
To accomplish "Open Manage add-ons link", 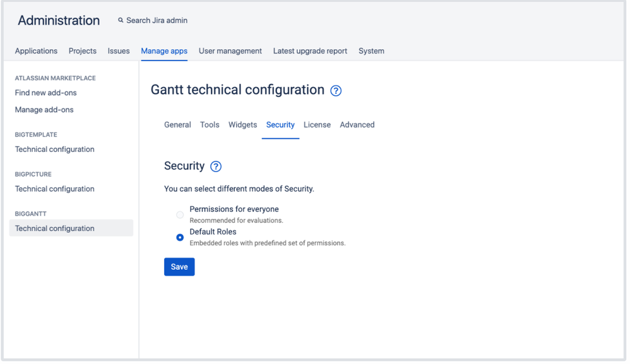I will pyautogui.click(x=44, y=110).
